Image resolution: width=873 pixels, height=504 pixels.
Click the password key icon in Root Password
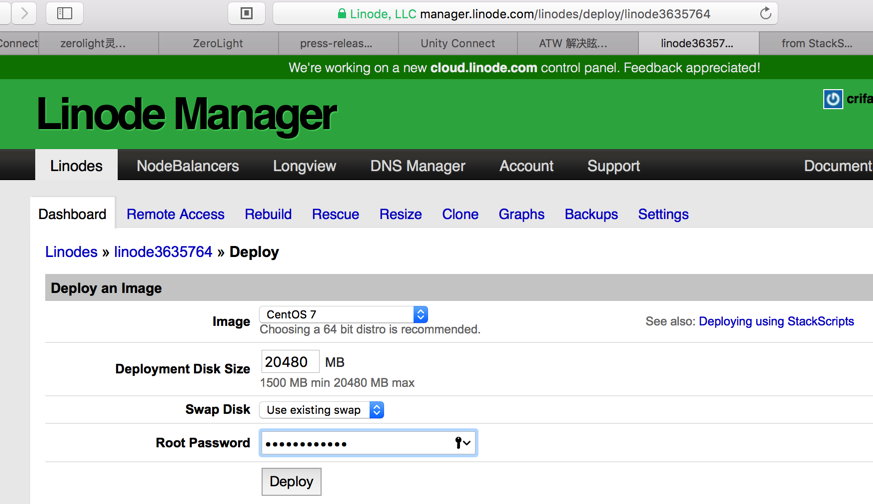pyautogui.click(x=462, y=443)
